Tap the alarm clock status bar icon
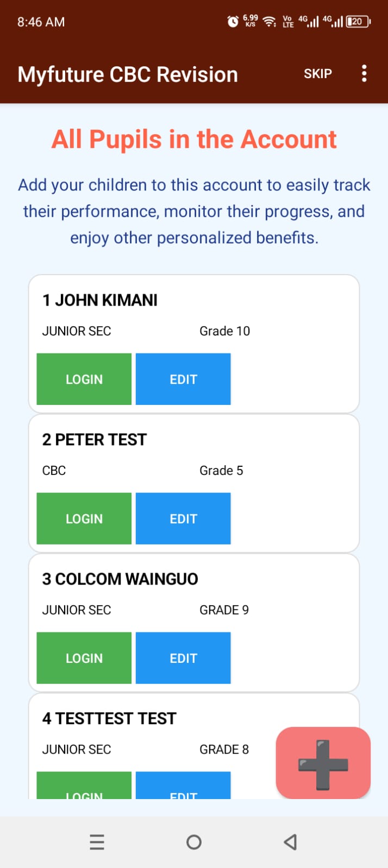This screenshot has height=868, width=388. coord(232,22)
